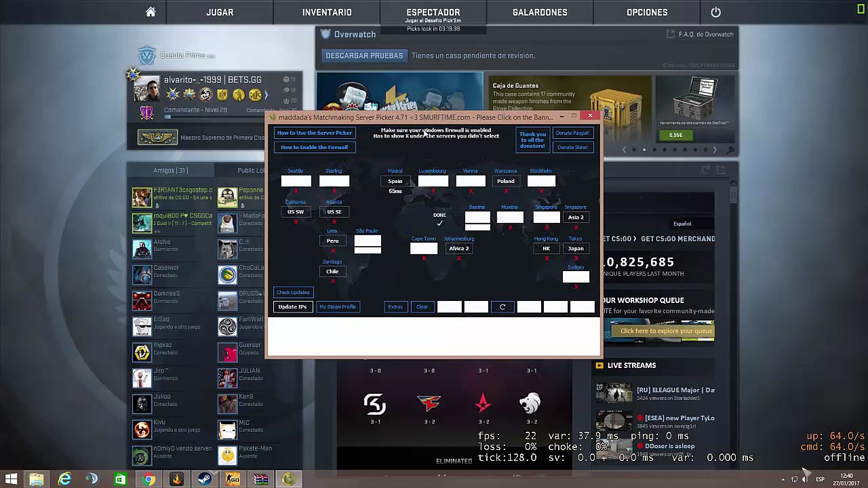The image size is (868, 488).
Task: Switch to Amigos (31) tab
Action: [x=170, y=170]
